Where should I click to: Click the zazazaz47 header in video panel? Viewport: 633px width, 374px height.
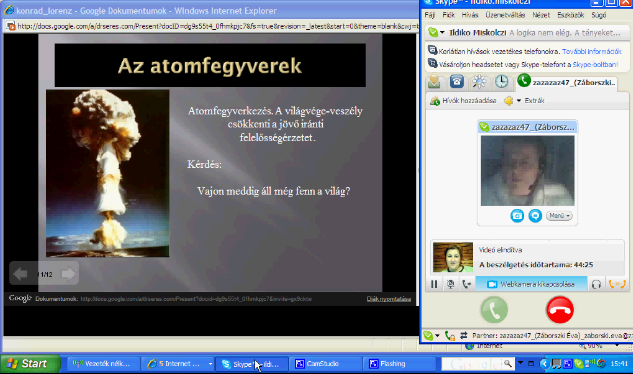527,127
